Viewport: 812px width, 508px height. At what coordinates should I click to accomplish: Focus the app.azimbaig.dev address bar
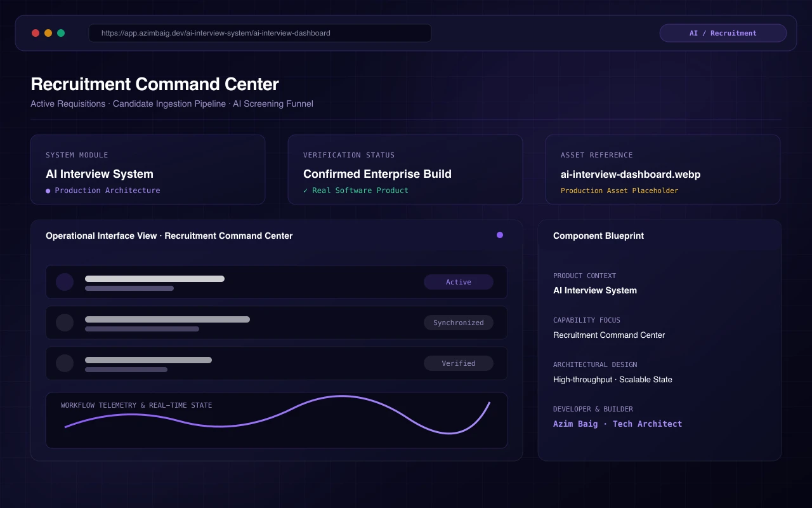[260, 33]
